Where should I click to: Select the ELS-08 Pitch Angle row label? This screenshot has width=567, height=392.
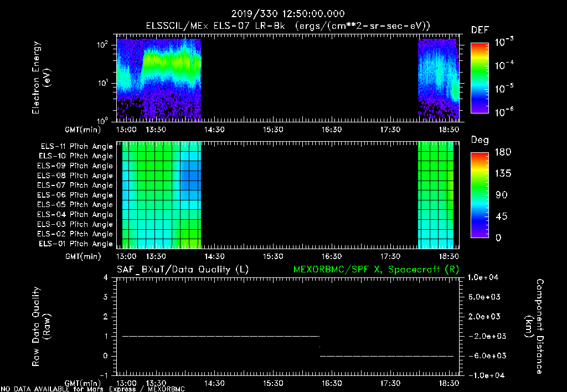click(x=75, y=176)
